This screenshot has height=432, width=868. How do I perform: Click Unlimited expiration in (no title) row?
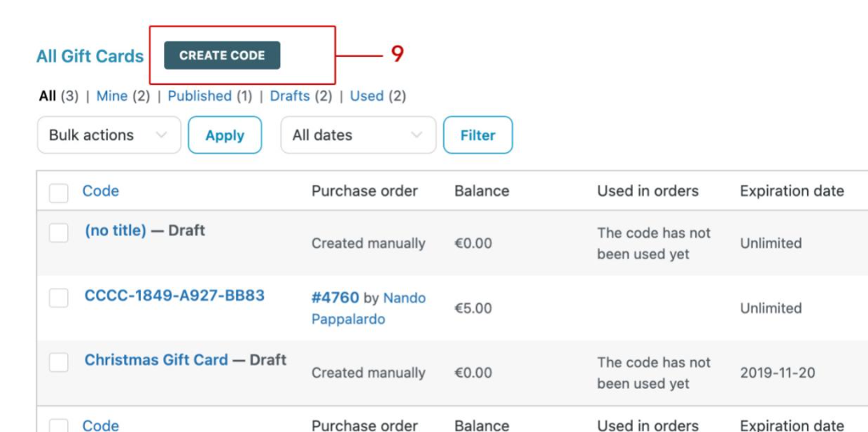(770, 244)
